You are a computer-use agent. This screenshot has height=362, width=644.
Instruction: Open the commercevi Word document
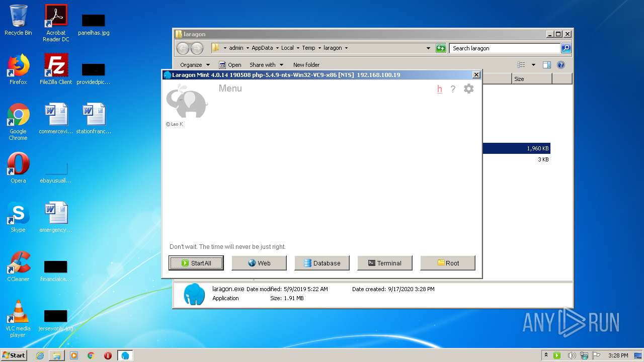(x=56, y=119)
